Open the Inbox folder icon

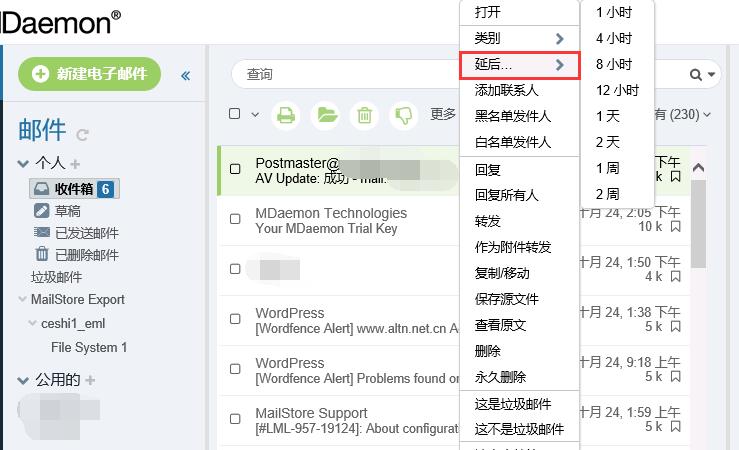click(41, 189)
